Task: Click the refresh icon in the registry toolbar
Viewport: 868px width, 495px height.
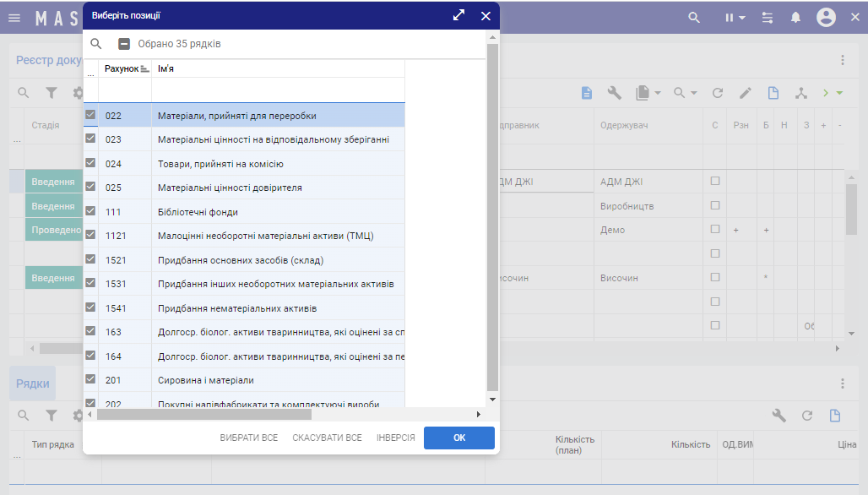Action: coord(718,93)
